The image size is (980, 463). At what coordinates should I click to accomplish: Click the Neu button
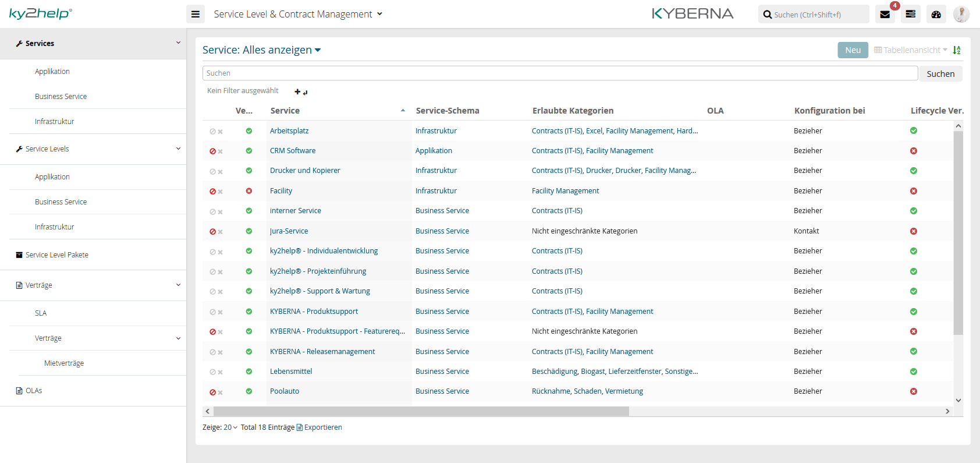coord(853,50)
